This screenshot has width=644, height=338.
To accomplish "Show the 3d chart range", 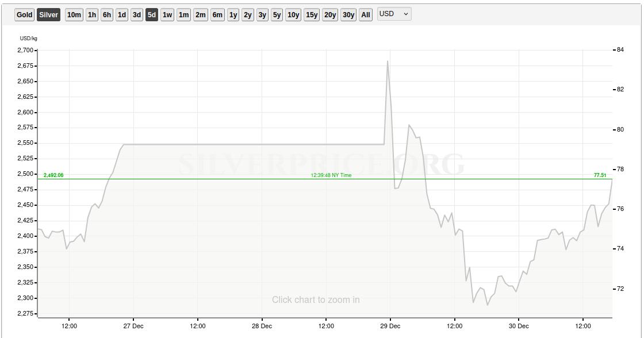I will click(x=137, y=15).
